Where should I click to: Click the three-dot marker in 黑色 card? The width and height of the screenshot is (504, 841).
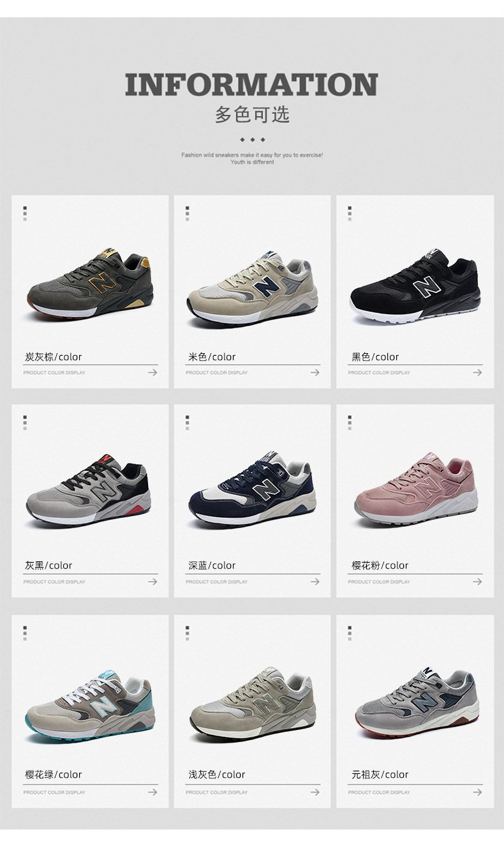coord(350,213)
